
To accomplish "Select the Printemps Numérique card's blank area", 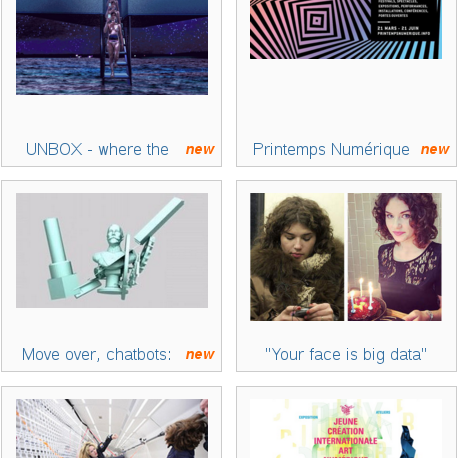I will click(x=346, y=99).
